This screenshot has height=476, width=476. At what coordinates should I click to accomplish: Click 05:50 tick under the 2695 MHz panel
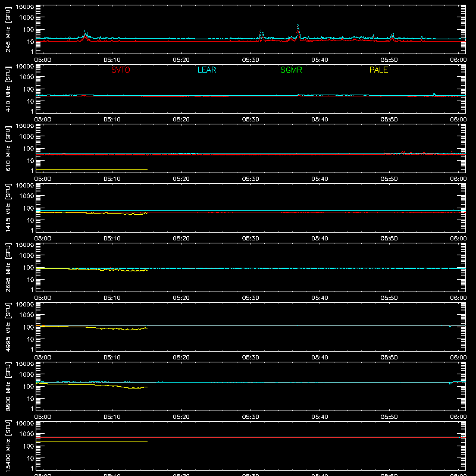389,298
